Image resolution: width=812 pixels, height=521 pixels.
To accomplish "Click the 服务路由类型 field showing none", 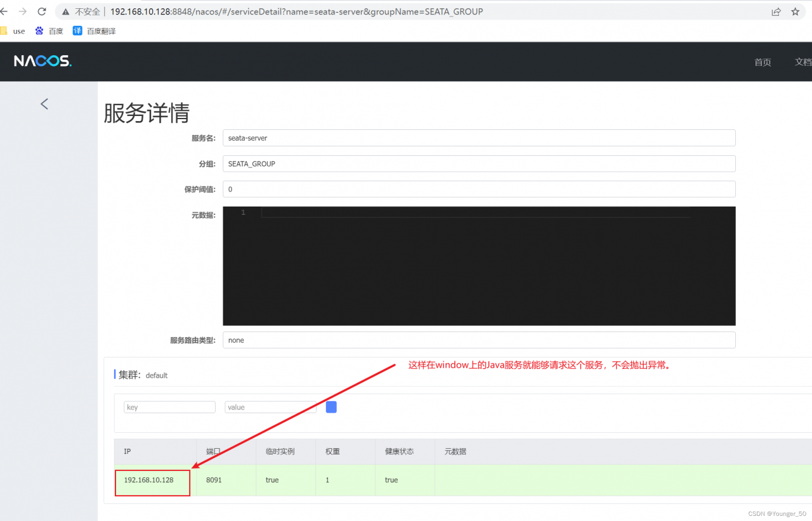I will pos(479,340).
